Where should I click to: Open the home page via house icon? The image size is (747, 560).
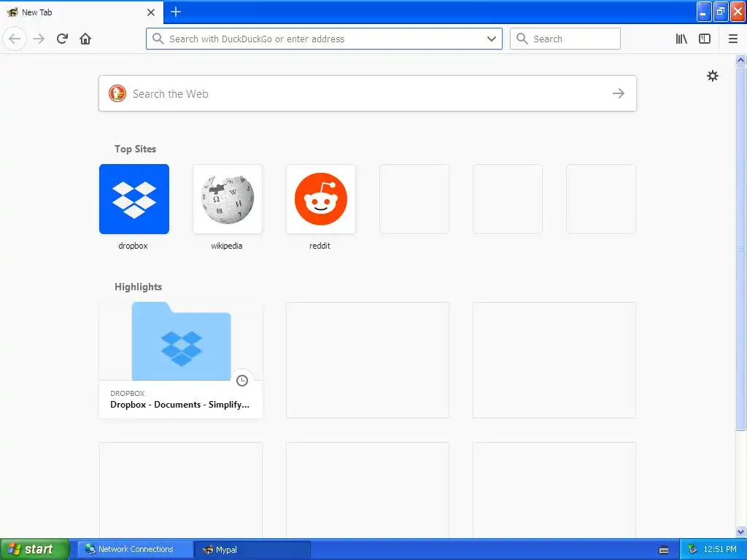[85, 39]
